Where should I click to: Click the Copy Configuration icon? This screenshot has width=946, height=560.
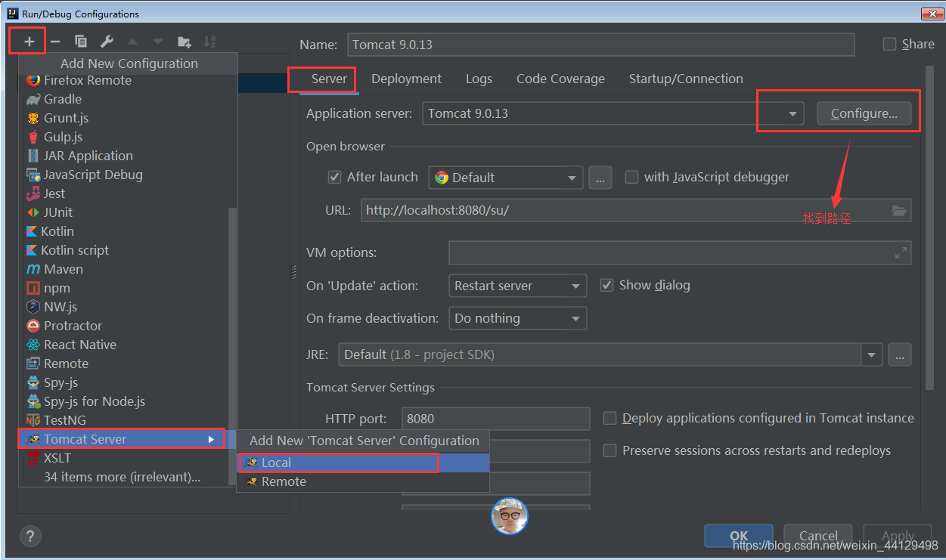click(x=81, y=42)
